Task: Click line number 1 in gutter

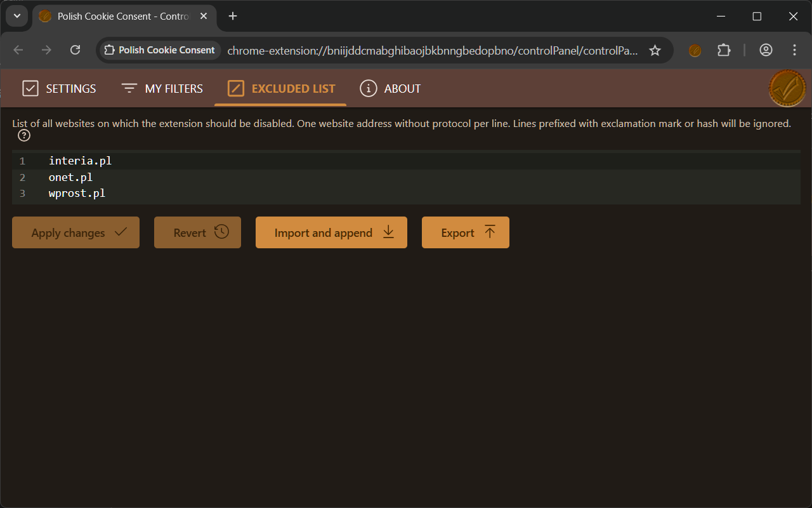Action: (22, 161)
